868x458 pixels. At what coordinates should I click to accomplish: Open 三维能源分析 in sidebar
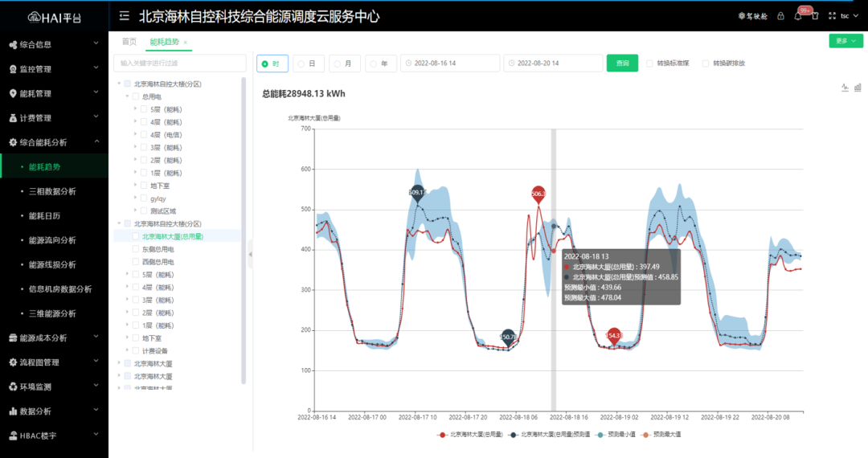[52, 313]
